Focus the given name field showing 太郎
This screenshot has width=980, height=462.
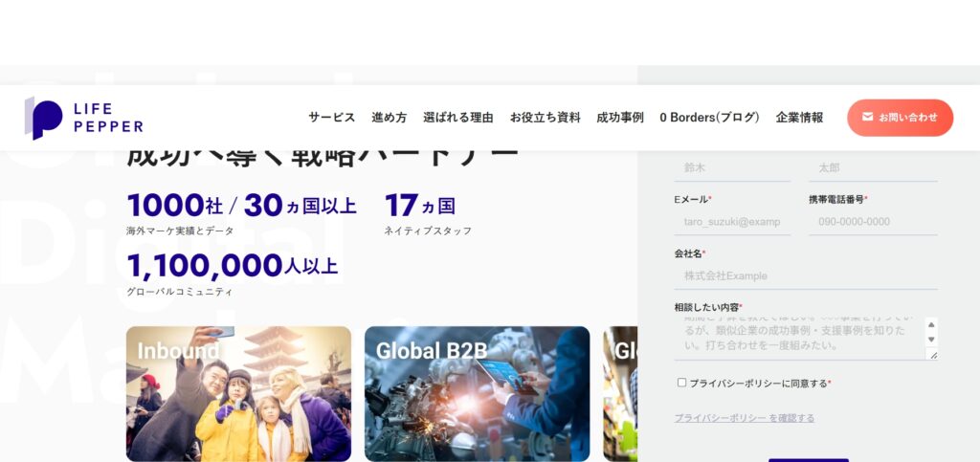pyautogui.click(x=872, y=167)
